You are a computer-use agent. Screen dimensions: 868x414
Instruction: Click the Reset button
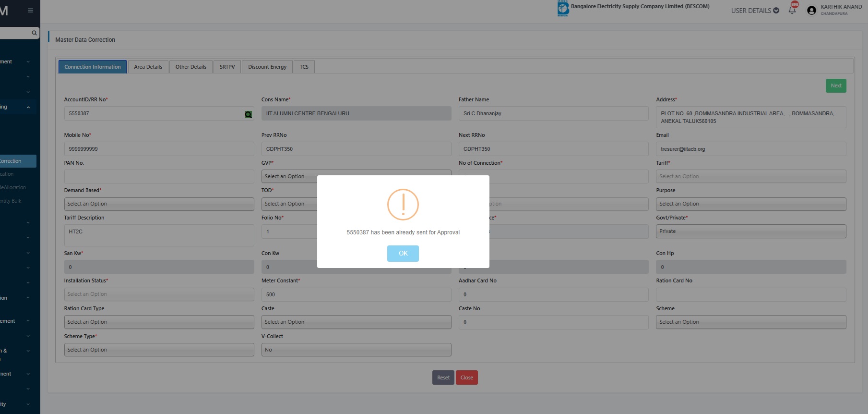443,377
